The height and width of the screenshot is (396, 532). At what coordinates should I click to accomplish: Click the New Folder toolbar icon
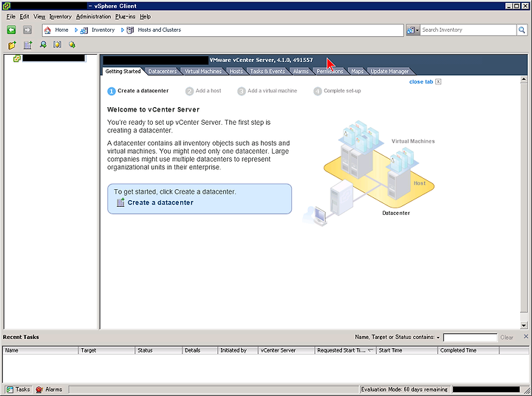coord(13,45)
